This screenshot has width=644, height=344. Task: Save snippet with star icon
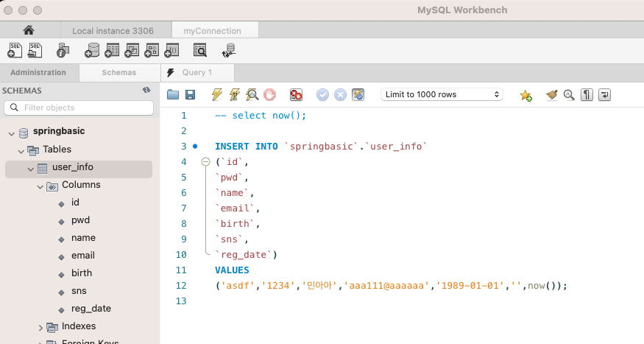[526, 95]
